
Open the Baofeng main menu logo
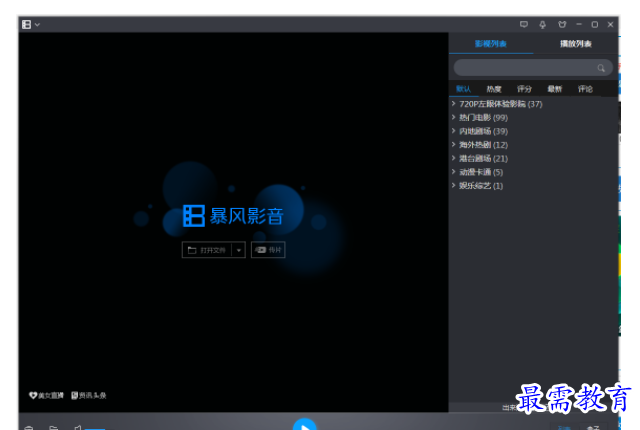pyautogui.click(x=27, y=24)
